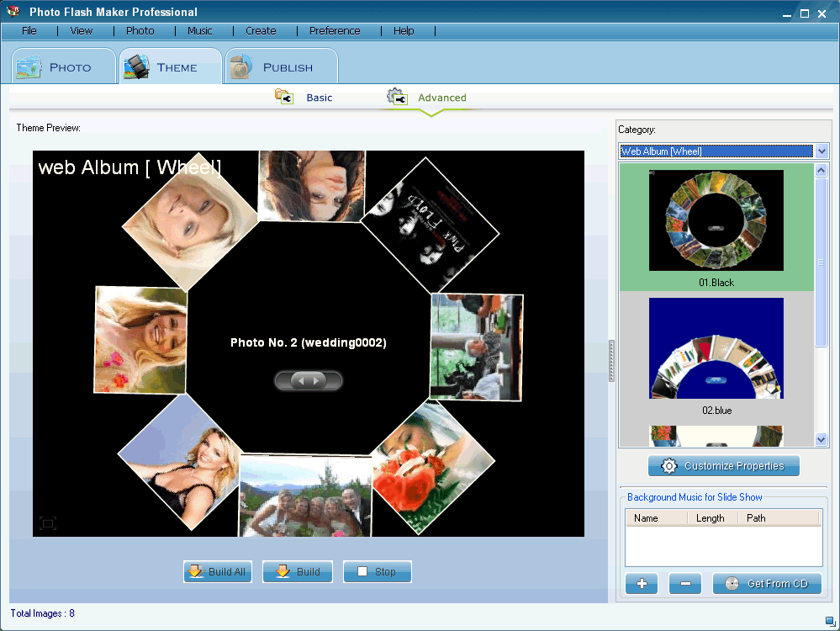The height and width of the screenshot is (631, 840).
Task: Open the Publish tab
Action: coord(281,67)
